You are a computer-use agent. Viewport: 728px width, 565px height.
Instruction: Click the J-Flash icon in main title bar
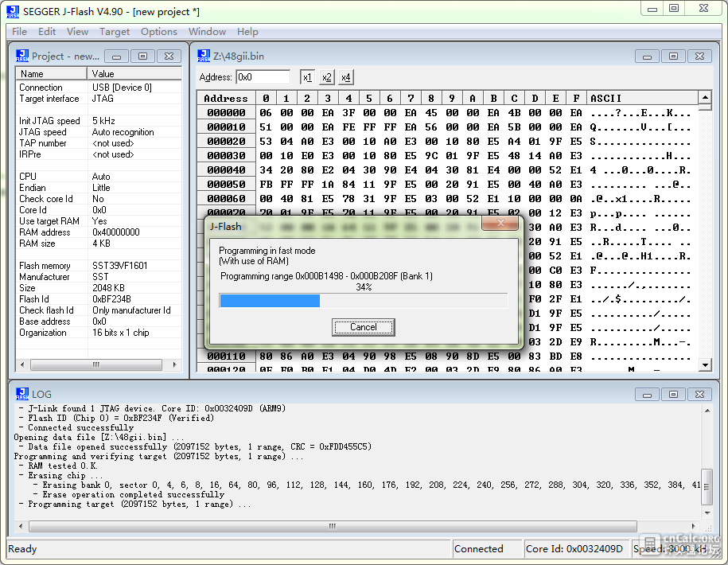coord(13,12)
